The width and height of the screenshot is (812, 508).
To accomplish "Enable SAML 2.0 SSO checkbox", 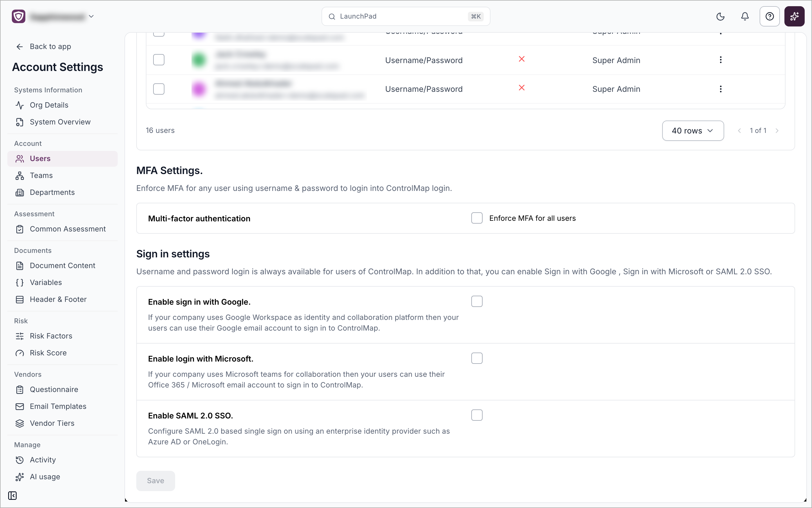I will coord(477,415).
